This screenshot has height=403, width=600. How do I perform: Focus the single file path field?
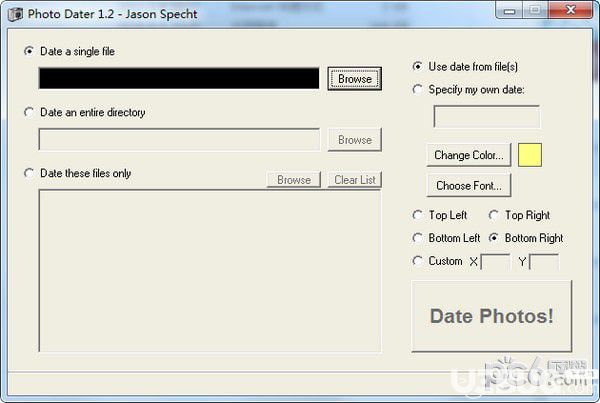[x=179, y=78]
